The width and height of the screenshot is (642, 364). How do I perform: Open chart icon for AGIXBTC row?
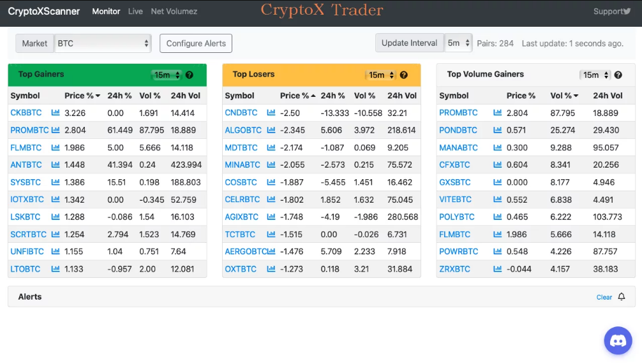[x=271, y=217]
